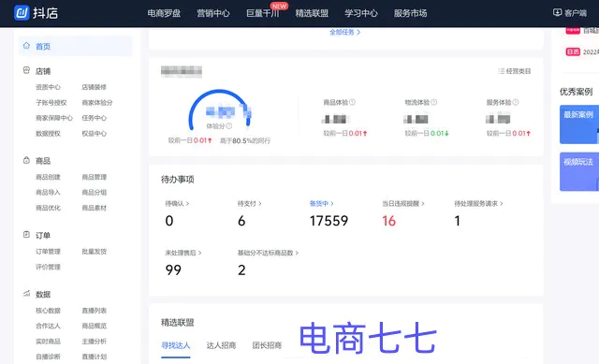
Task: Click the 备货中 count 17559
Action: [x=329, y=221]
